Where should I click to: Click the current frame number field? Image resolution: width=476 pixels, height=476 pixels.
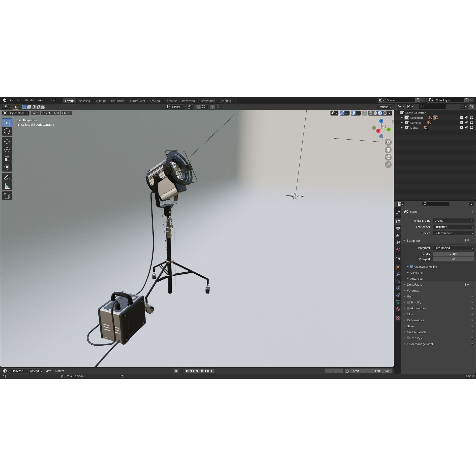(334, 371)
